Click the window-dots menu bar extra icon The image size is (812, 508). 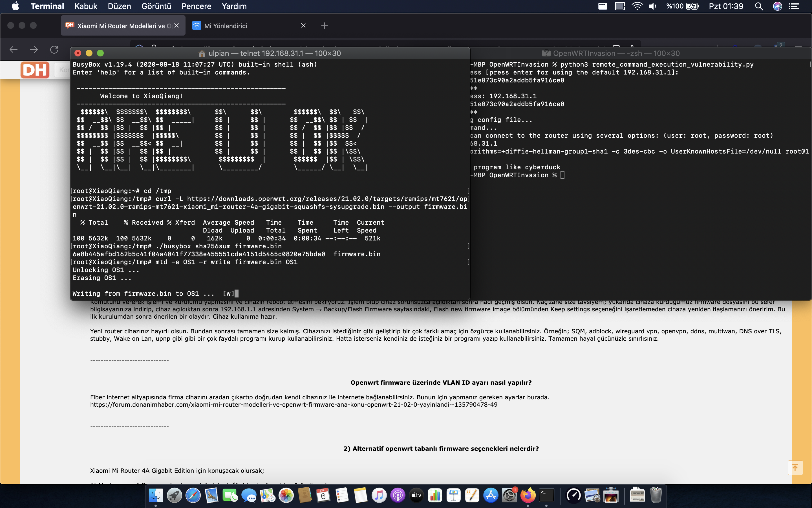pos(603,6)
